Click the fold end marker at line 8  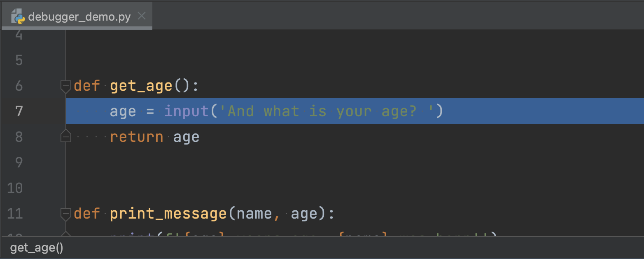(65, 137)
